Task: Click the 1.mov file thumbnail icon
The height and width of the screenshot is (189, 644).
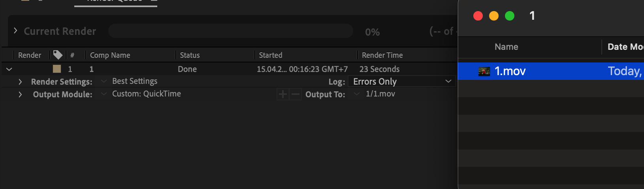Action: point(484,71)
